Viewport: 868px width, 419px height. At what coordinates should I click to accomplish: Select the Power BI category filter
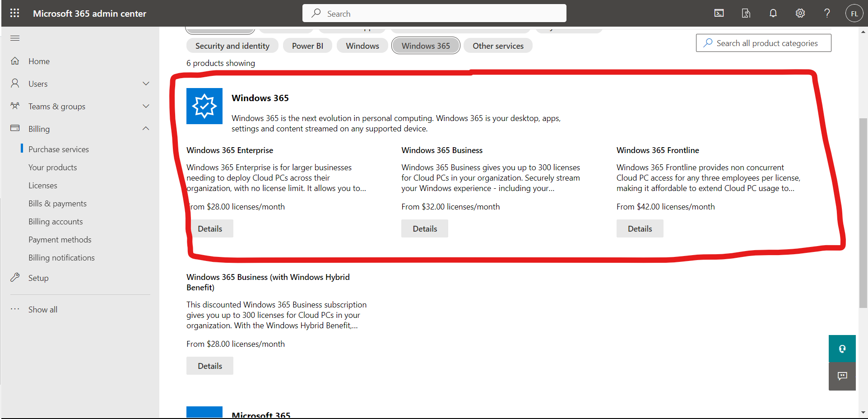307,46
